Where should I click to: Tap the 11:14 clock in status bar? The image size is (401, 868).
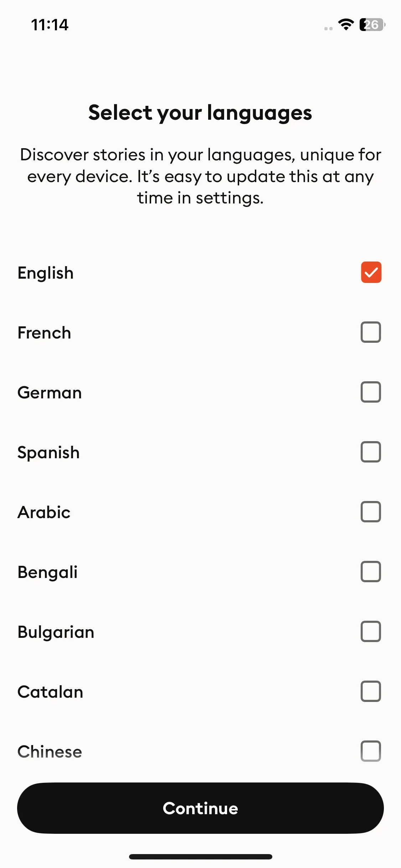(50, 25)
